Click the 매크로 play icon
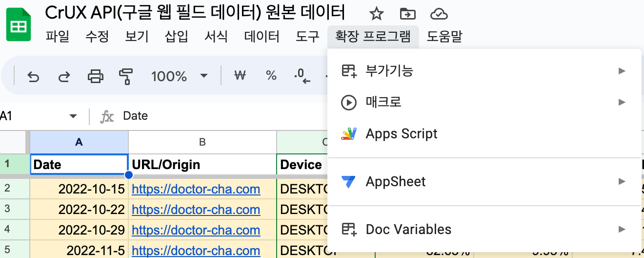644x258 pixels. click(x=348, y=102)
